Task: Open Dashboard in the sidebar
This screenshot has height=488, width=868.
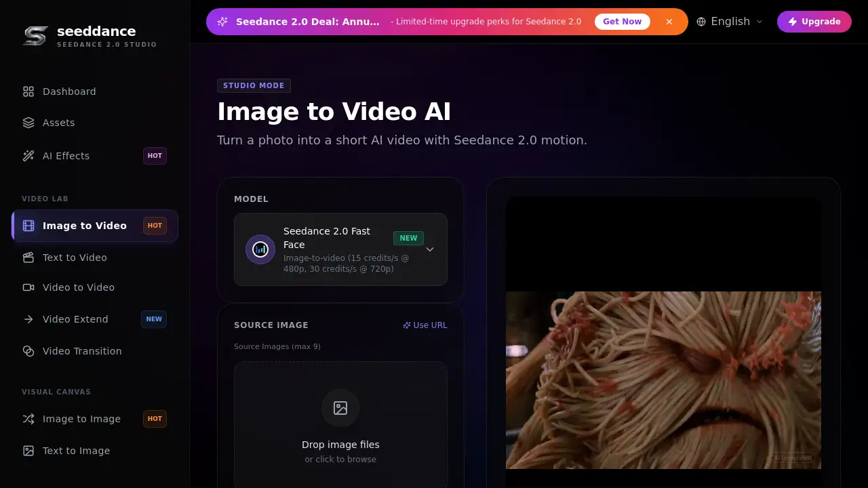Action: click(x=95, y=91)
